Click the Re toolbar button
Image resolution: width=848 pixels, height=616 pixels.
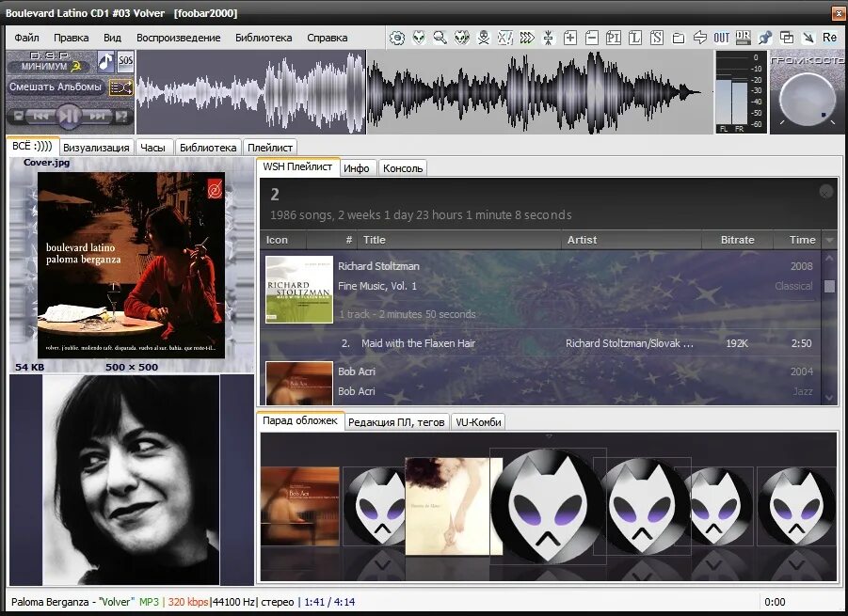(829, 38)
